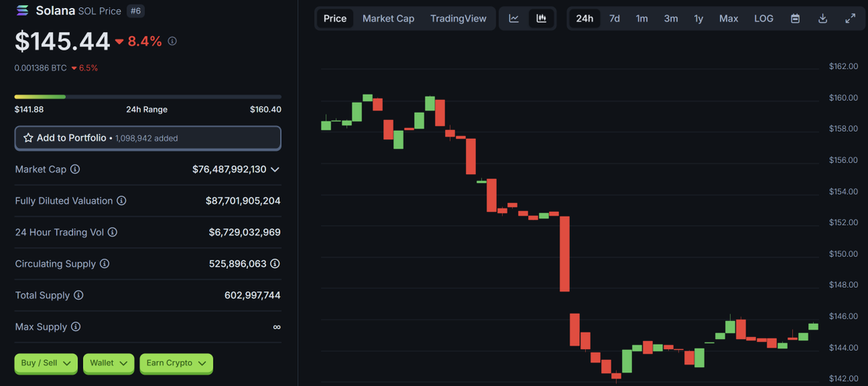The image size is (868, 386).
Task: Download chart data icon
Action: (x=822, y=19)
